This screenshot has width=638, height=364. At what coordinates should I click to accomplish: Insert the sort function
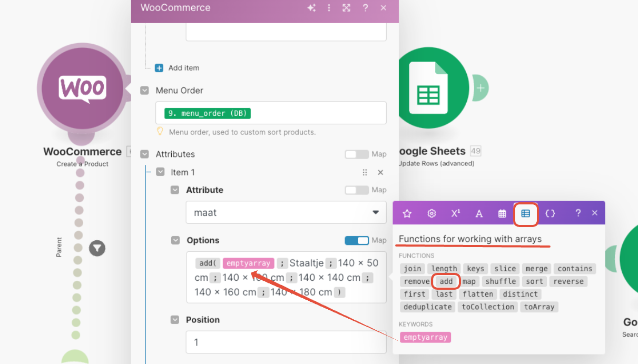534,281
